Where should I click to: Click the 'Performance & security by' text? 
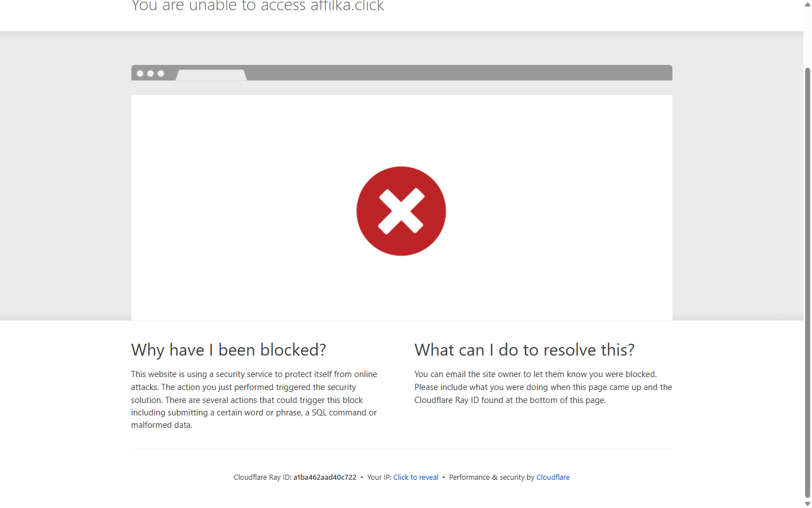tap(491, 478)
